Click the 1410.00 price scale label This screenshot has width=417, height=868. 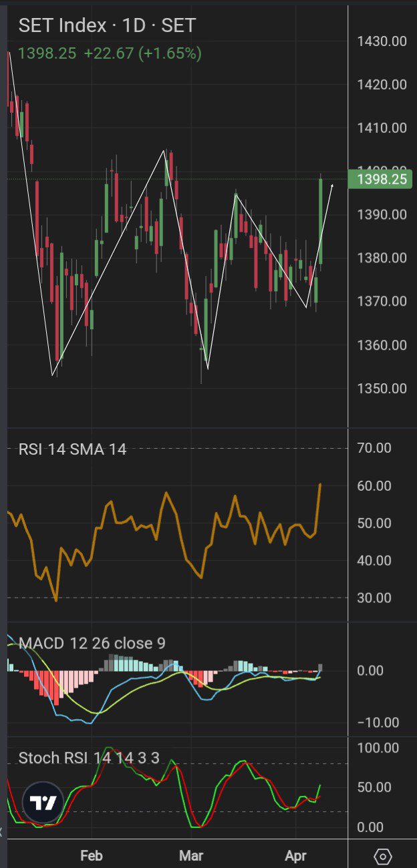[x=382, y=128]
